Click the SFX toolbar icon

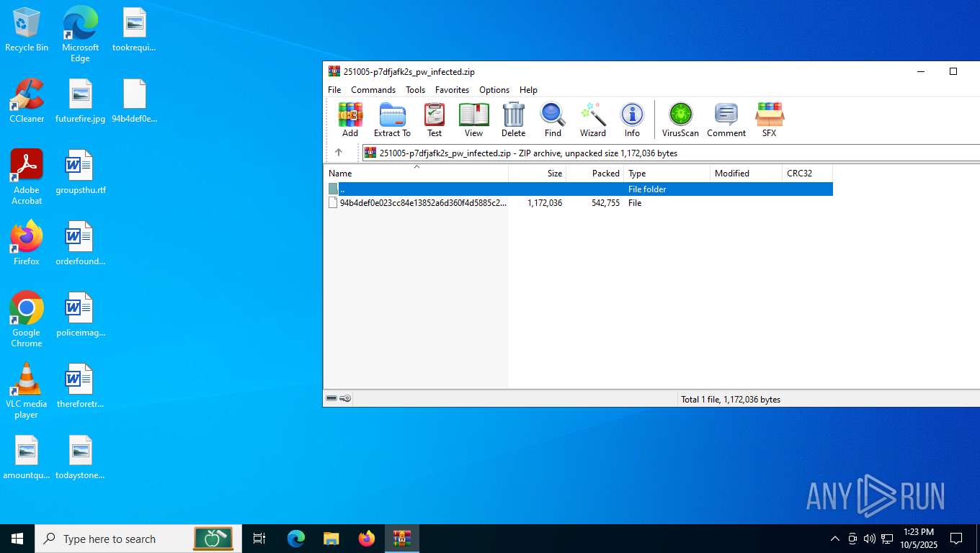(769, 120)
